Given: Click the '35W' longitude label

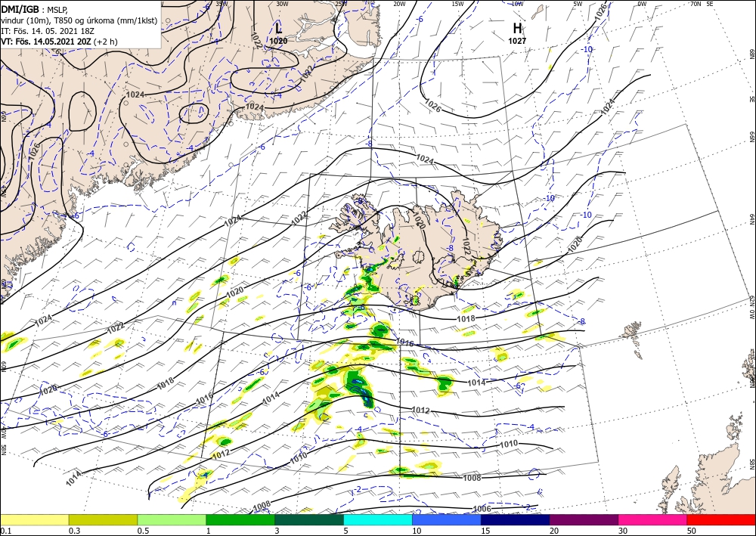Looking at the screenshot, I should [222, 4].
